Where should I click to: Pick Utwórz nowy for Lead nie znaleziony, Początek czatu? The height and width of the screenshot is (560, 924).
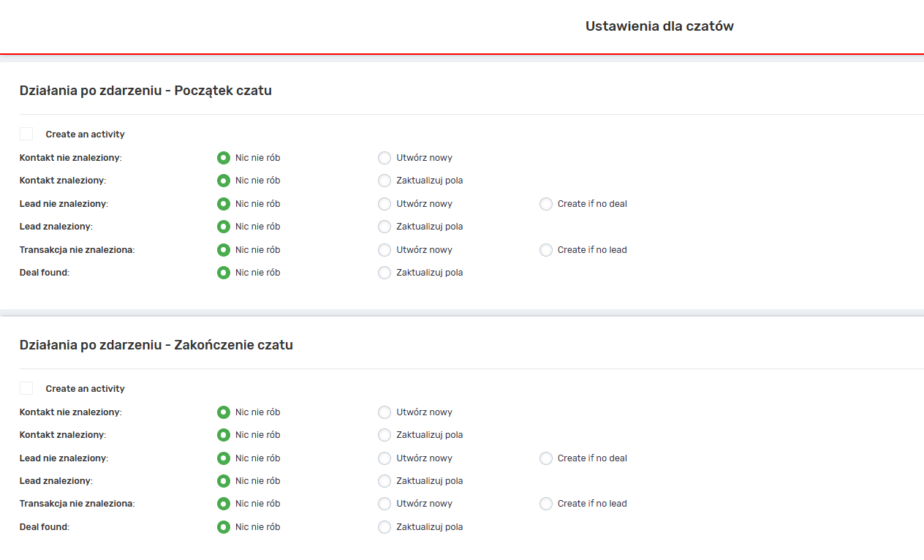click(385, 204)
